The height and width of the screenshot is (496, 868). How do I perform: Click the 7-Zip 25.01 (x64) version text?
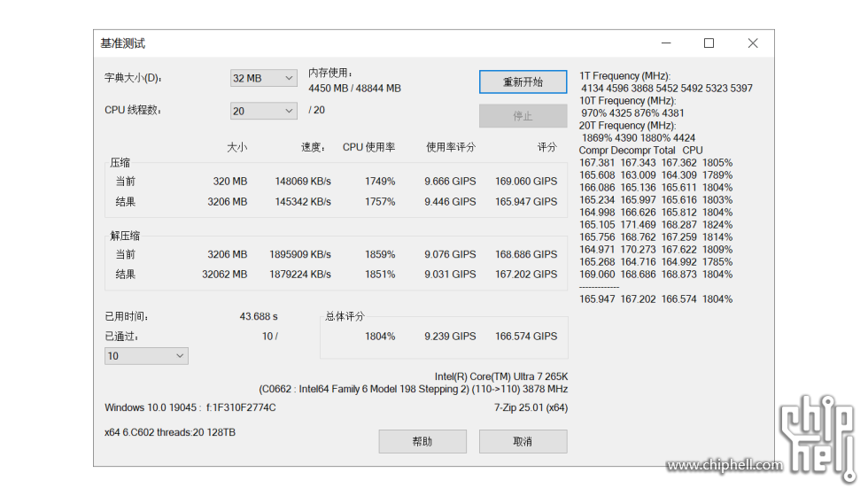pyautogui.click(x=530, y=407)
